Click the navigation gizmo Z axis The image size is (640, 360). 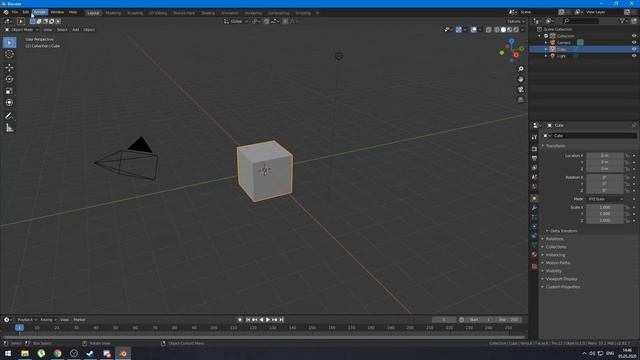511,41
